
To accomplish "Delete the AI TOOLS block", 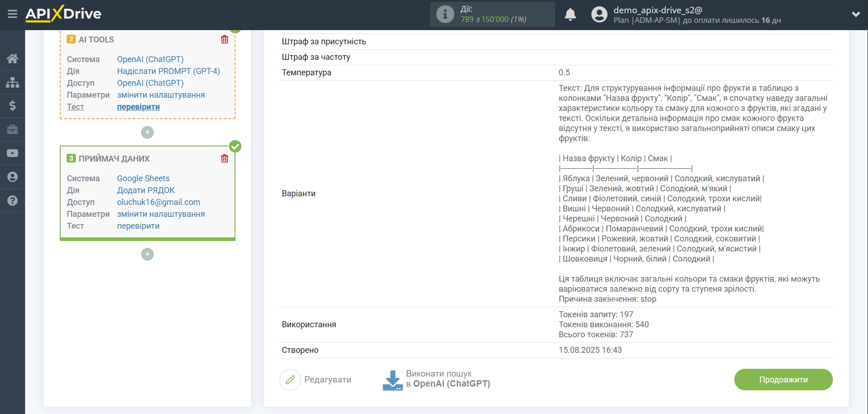I will [225, 40].
